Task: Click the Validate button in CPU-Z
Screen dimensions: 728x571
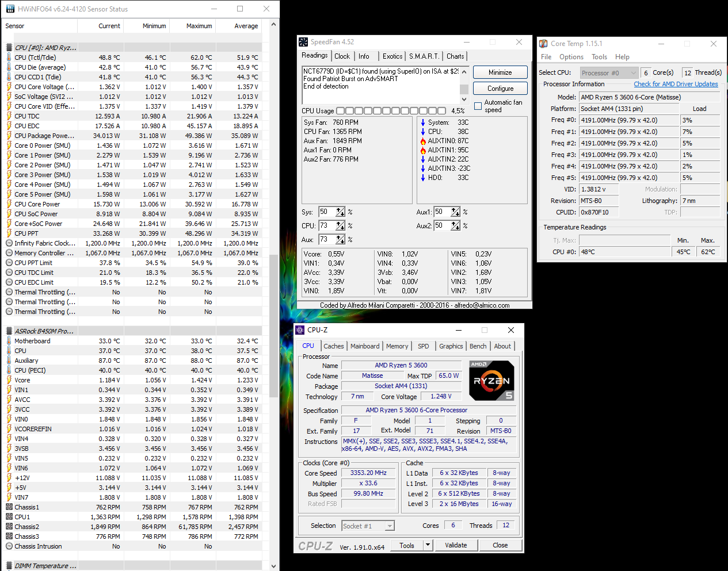Action: point(456,545)
